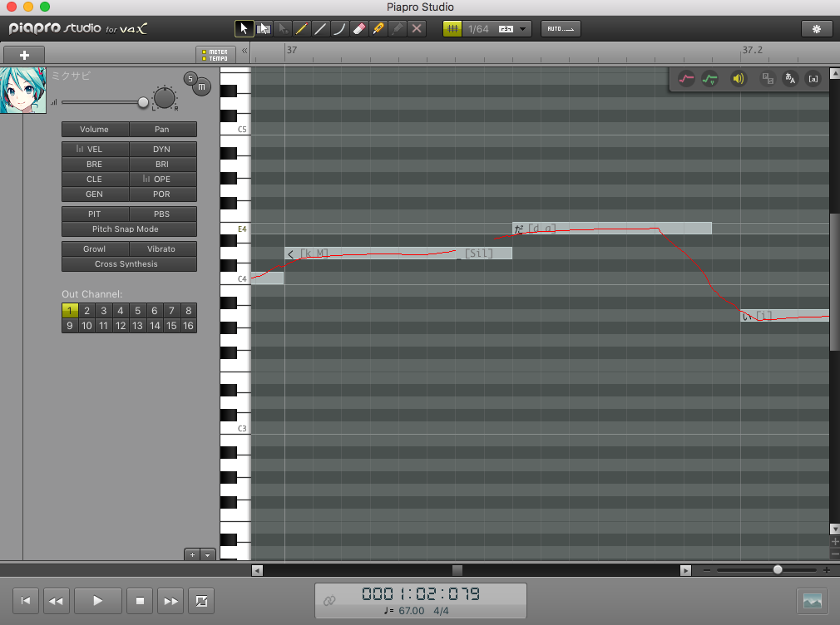
Task: Select the OPE parameter
Action: point(162,180)
